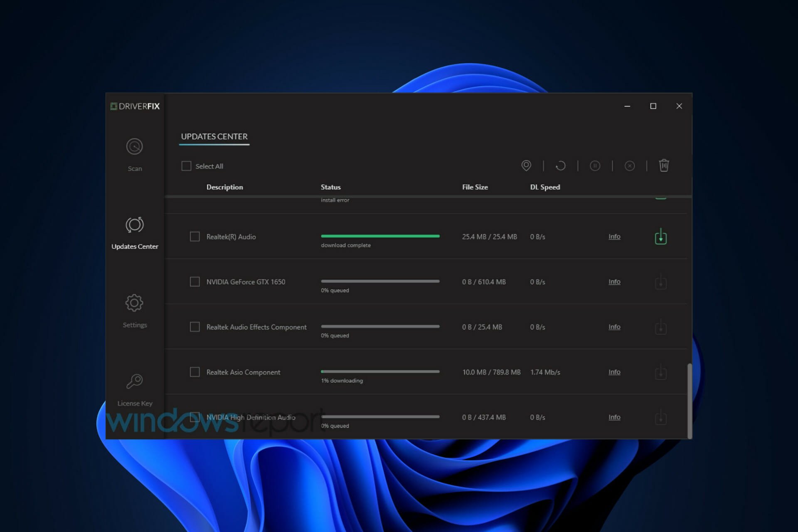Check the Realtek(R) Audio checkbox
The image size is (798, 532).
point(195,236)
